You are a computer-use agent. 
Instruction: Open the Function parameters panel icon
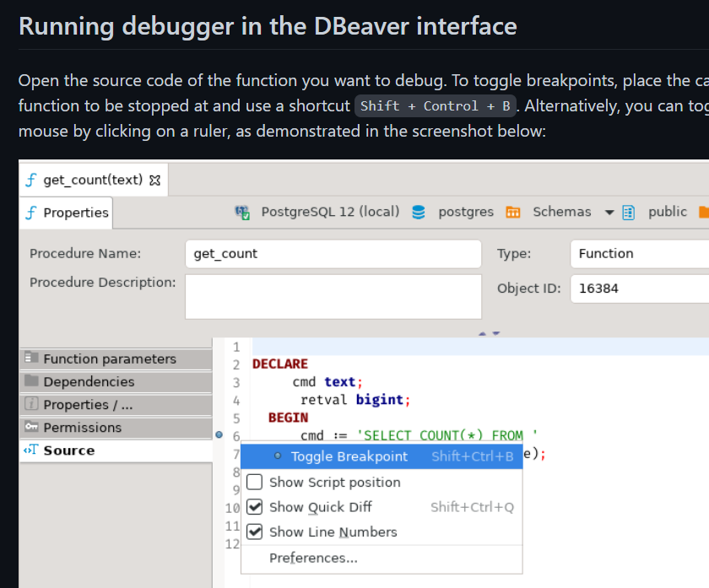tap(31, 359)
